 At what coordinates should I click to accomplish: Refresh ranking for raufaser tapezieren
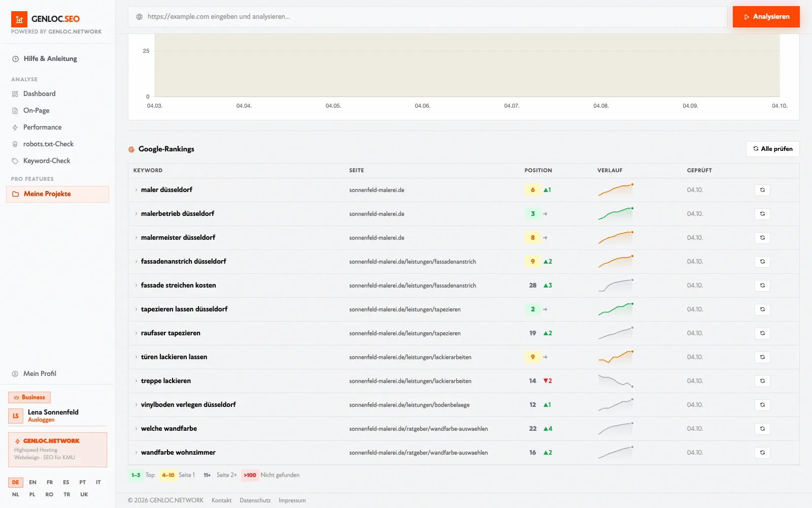762,333
